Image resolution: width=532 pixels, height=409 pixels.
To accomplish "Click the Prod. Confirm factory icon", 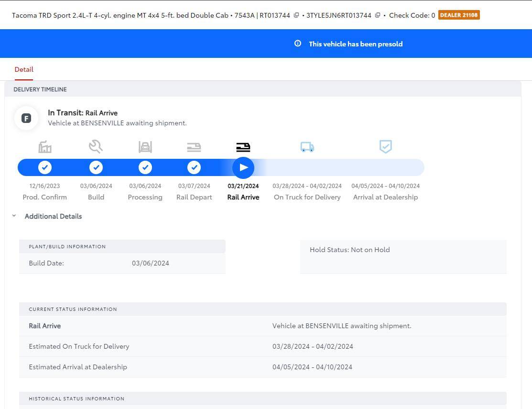I will coord(45,147).
